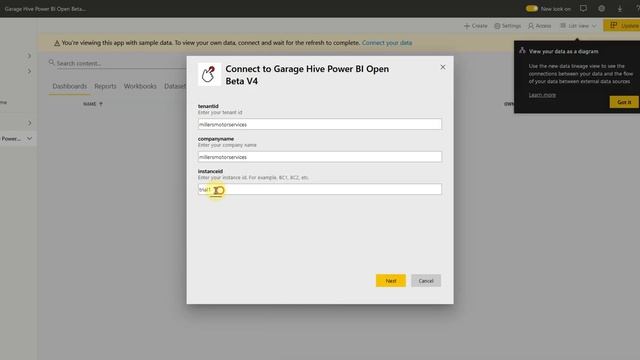
Task: Click the yellow Update app button
Action: pyautogui.click(x=623, y=25)
